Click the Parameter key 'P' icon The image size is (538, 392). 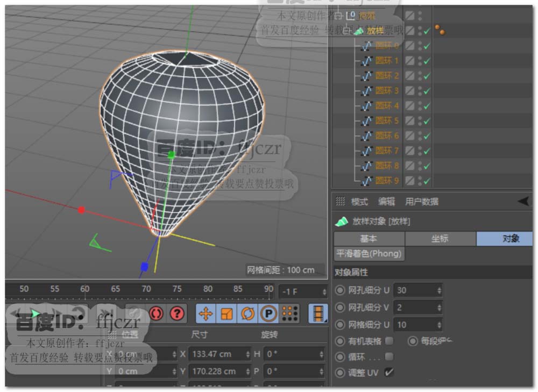coord(268,313)
